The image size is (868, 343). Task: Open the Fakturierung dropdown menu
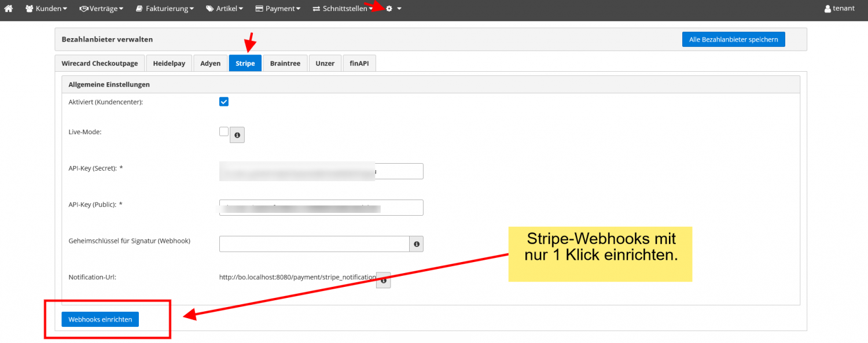tap(165, 9)
